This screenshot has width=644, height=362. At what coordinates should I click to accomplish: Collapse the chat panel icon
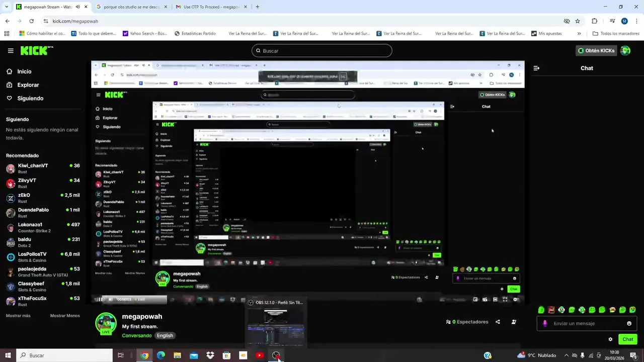tap(536, 68)
